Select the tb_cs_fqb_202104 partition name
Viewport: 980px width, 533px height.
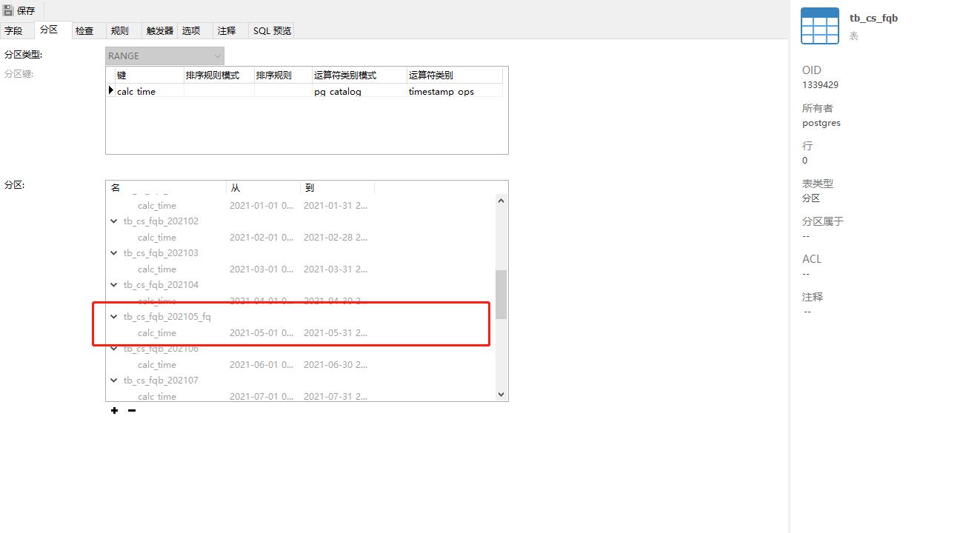coord(161,285)
